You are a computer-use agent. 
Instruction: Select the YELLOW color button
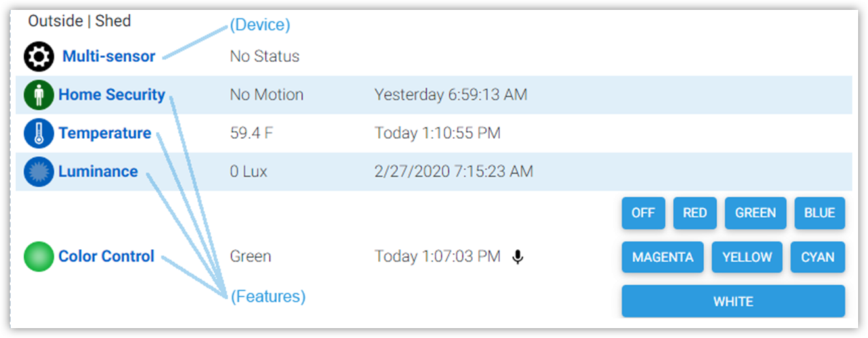click(x=746, y=257)
